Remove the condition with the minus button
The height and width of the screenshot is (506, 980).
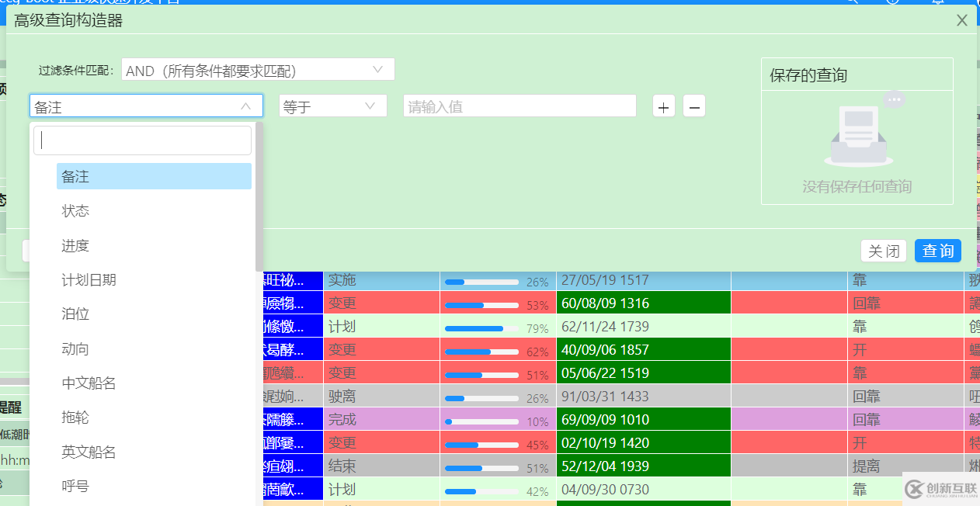pos(694,106)
